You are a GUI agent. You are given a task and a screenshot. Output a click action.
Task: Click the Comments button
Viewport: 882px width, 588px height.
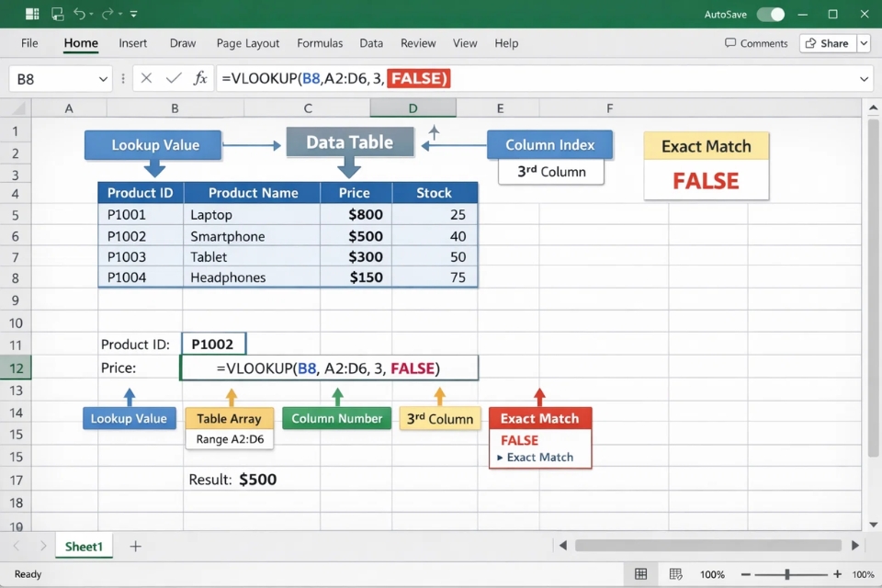pos(755,43)
